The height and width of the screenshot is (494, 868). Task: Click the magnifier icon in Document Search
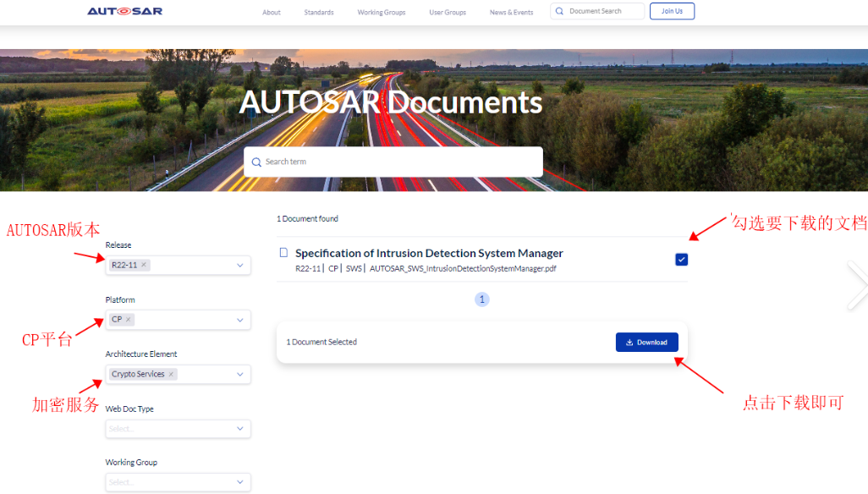tap(560, 11)
